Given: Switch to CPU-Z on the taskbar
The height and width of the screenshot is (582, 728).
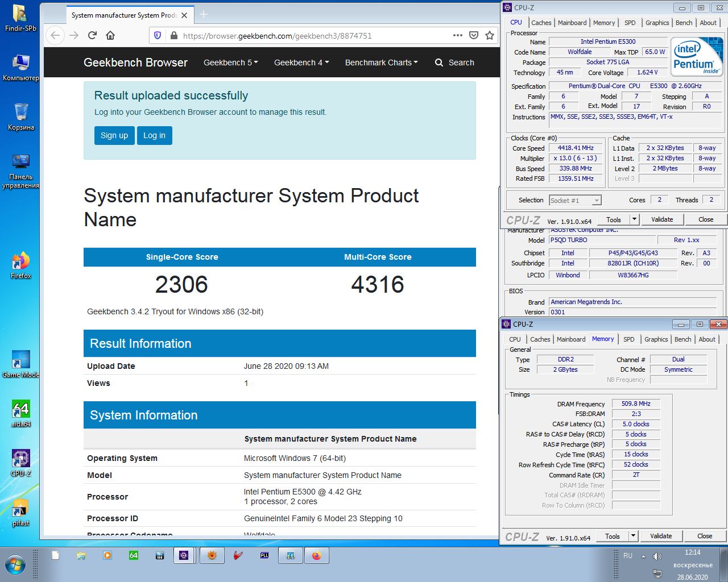Looking at the screenshot, I should (x=184, y=556).
